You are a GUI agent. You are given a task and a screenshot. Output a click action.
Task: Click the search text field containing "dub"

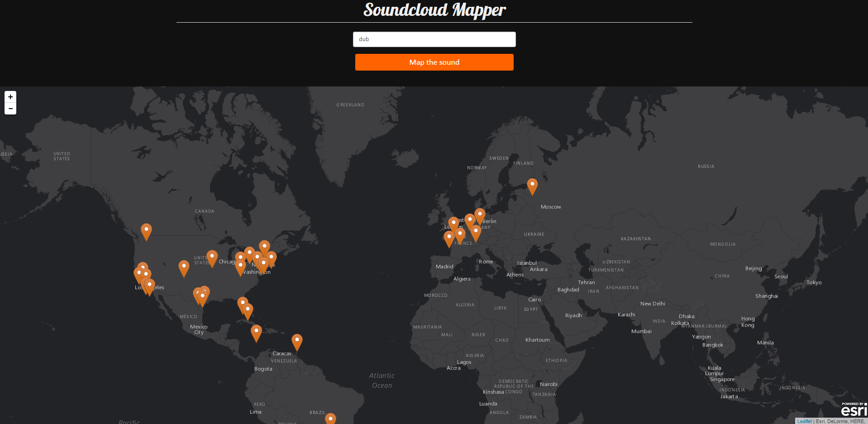click(434, 39)
